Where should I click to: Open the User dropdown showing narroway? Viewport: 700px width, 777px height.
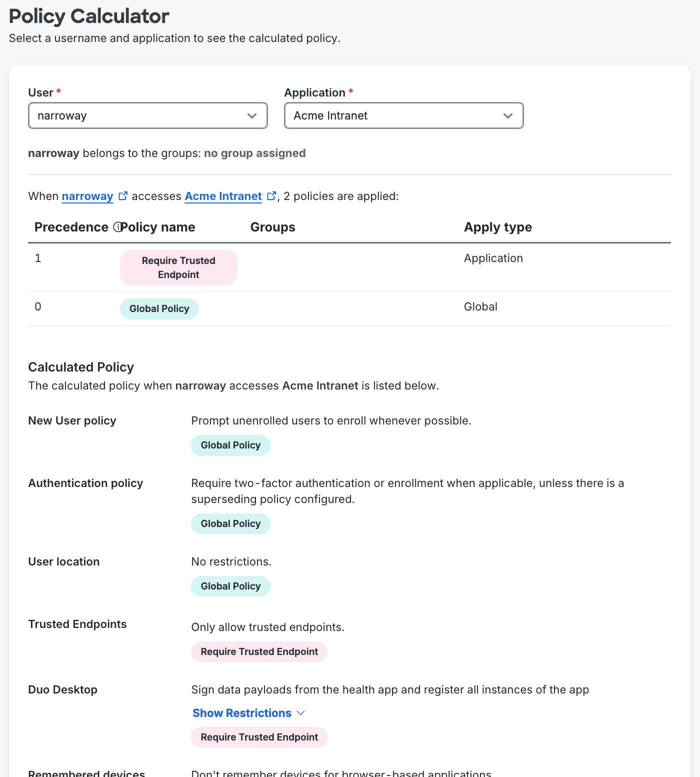tap(147, 115)
